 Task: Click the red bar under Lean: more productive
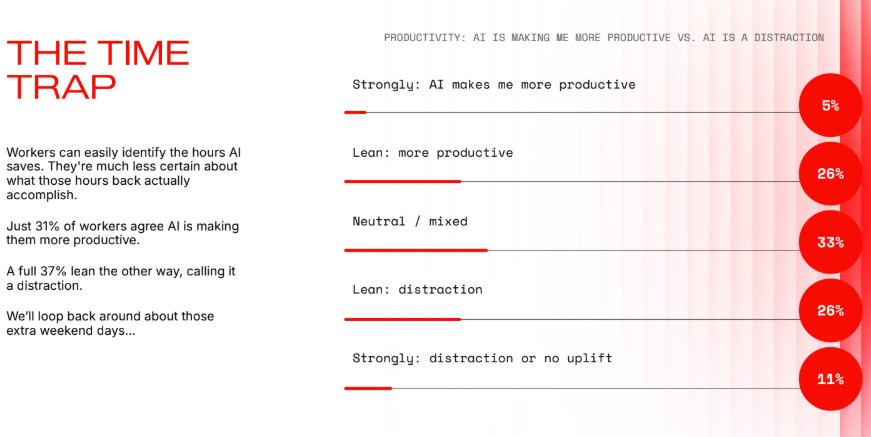403,182
